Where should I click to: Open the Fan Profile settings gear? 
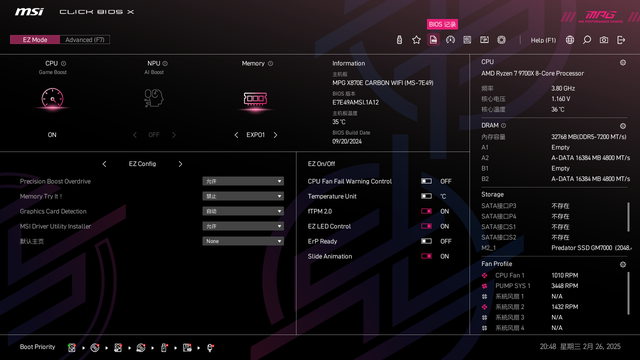[x=623, y=264]
